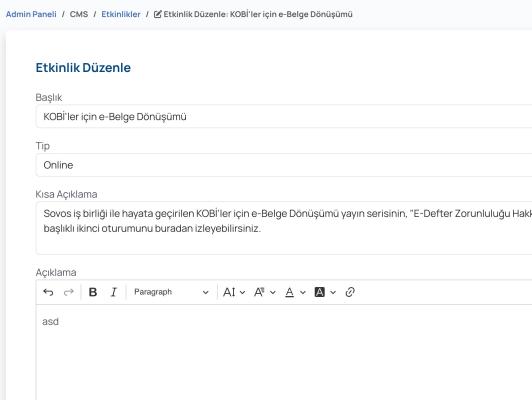Click the CMS breadcrumb item
The width and height of the screenshot is (532, 400).
tap(79, 14)
